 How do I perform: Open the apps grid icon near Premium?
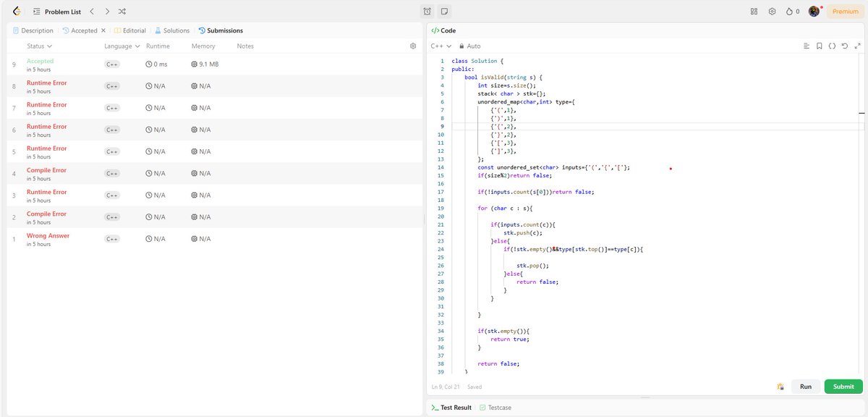(752, 11)
